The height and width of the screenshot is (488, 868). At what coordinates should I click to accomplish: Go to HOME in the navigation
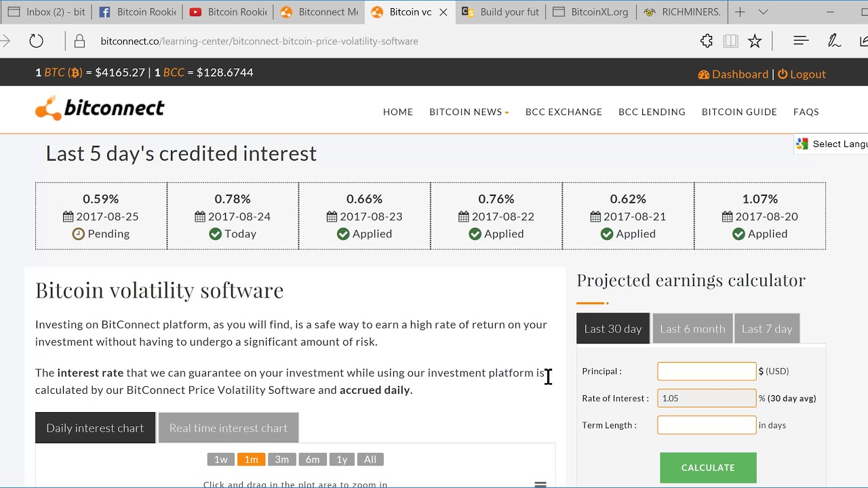tap(398, 112)
